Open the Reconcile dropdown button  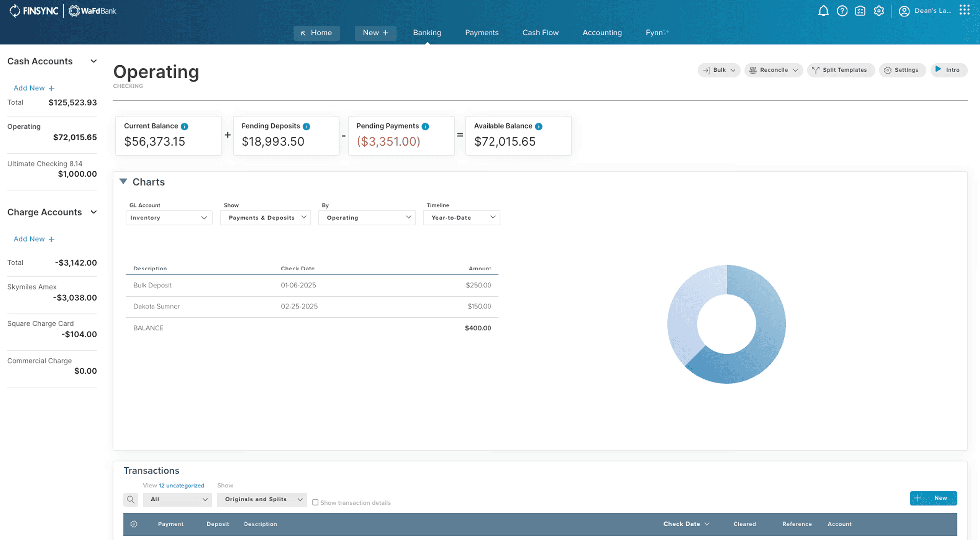click(773, 70)
